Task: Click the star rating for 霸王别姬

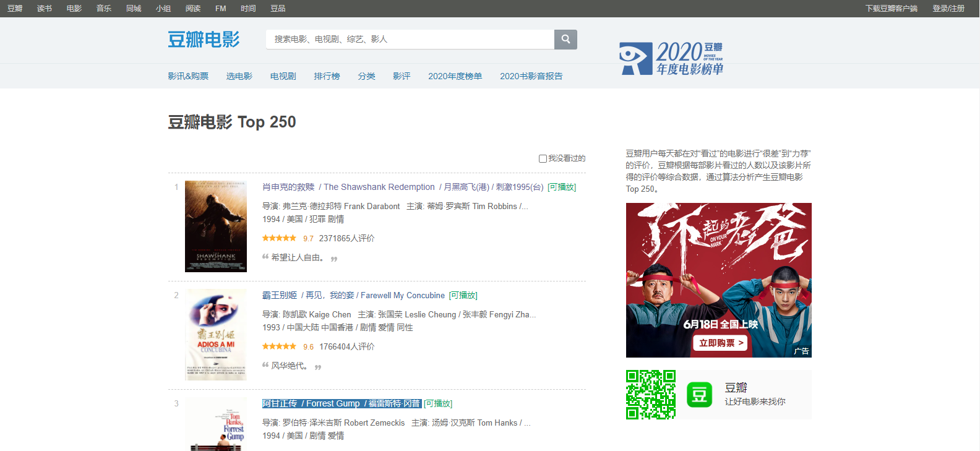Action: (x=279, y=346)
